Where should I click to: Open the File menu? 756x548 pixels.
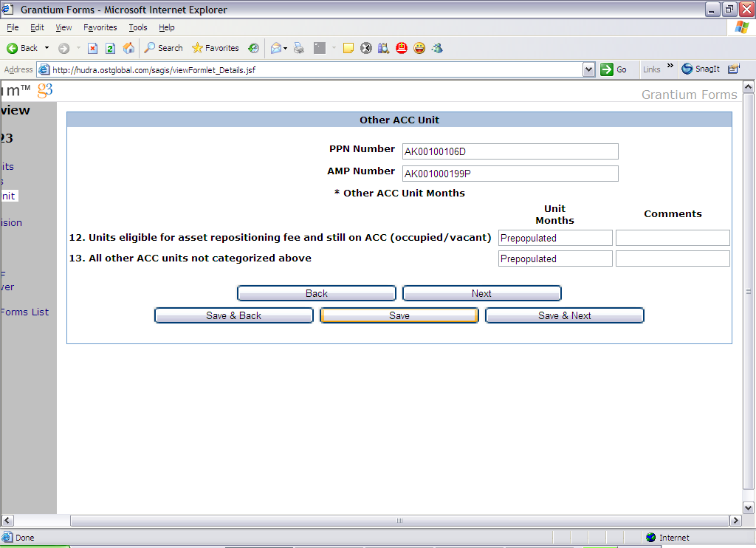coord(13,27)
